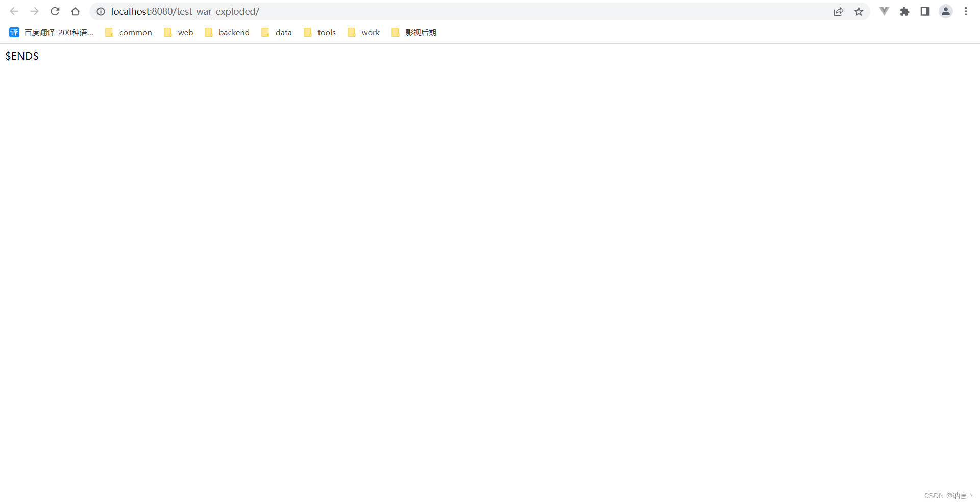Screen dimensions: 980x504
Task: Open the web bookmarks folder
Action: tap(178, 32)
